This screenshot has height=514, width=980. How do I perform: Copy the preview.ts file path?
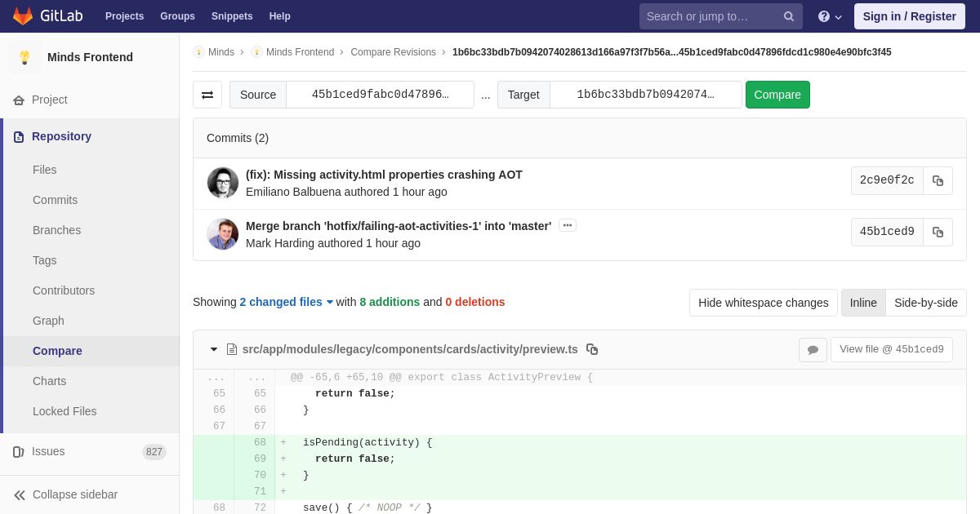pyautogui.click(x=592, y=349)
